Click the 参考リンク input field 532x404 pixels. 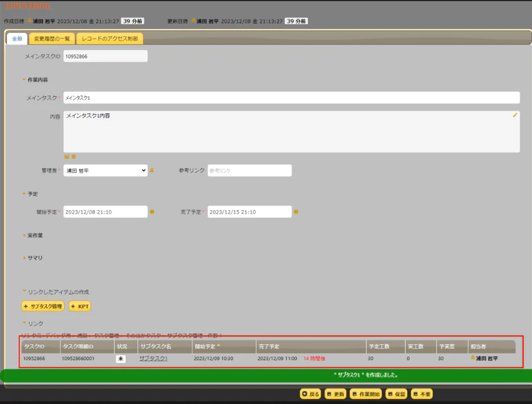point(250,170)
